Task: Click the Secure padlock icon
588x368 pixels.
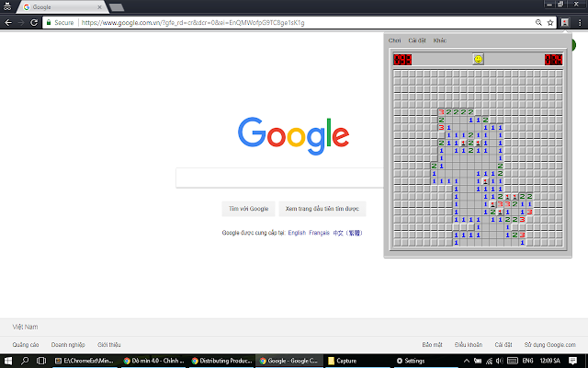Action: (x=48, y=22)
